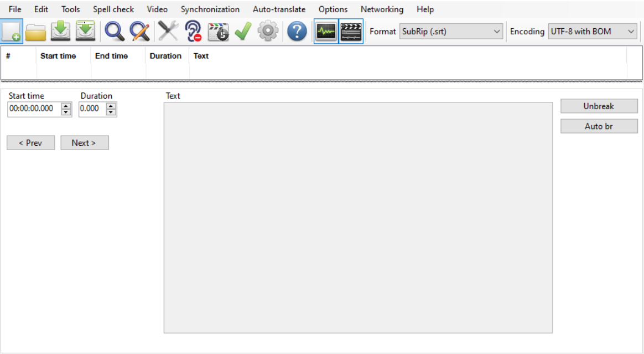This screenshot has height=354, width=644.
Task: Toggle the video player display icon
Action: point(351,31)
